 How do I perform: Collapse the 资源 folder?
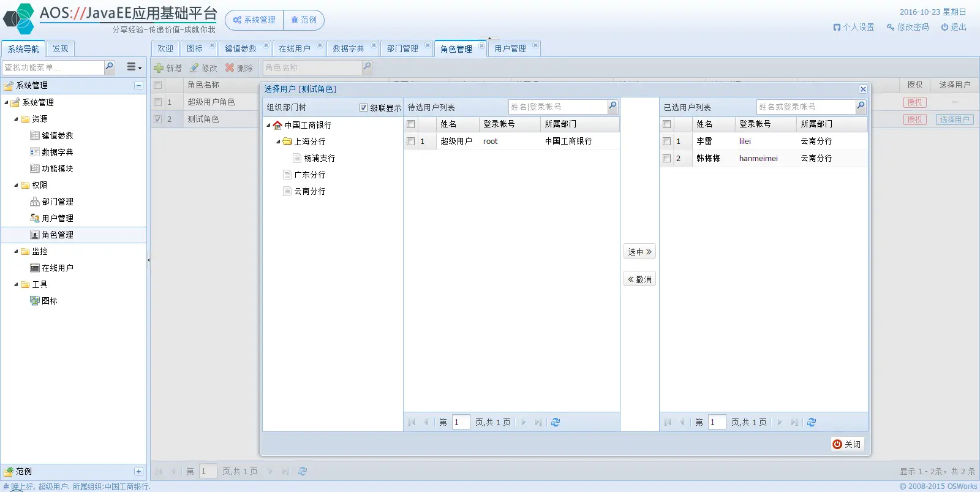[x=16, y=119]
